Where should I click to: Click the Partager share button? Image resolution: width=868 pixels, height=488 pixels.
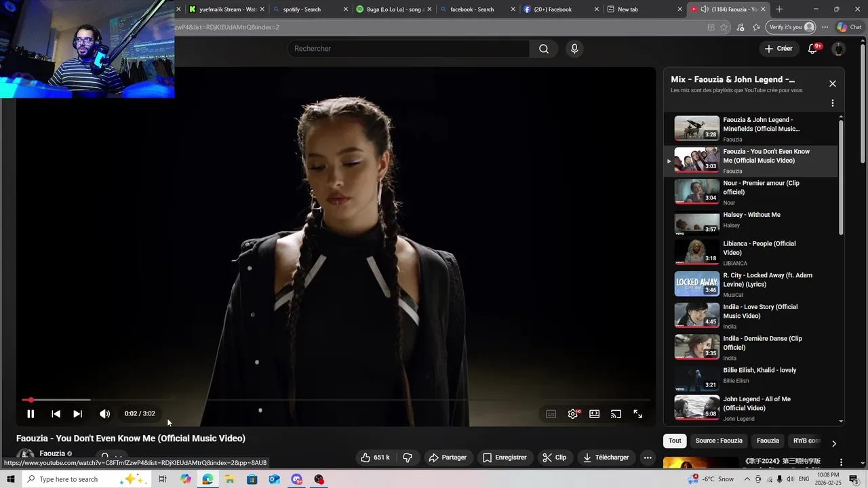point(448,457)
